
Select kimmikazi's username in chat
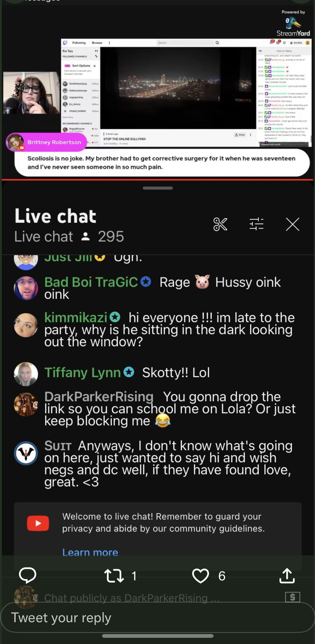tap(76, 317)
